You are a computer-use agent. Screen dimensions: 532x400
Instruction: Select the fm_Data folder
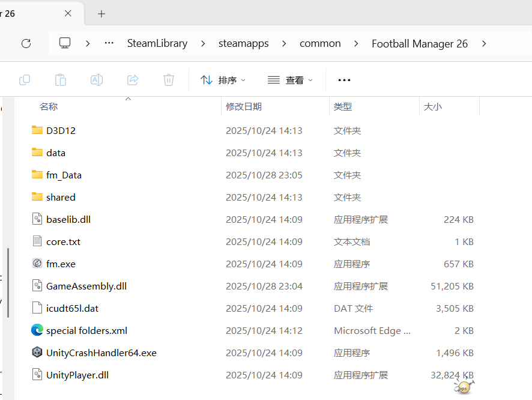[x=64, y=175]
